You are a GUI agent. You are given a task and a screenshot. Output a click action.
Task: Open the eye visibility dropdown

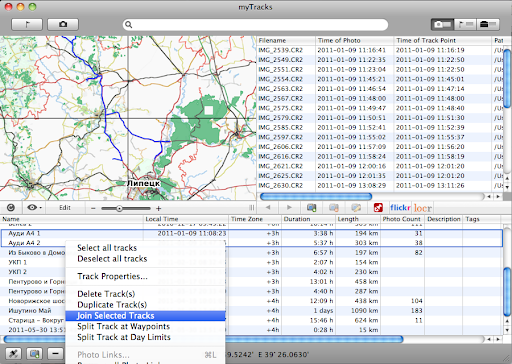(x=34, y=208)
